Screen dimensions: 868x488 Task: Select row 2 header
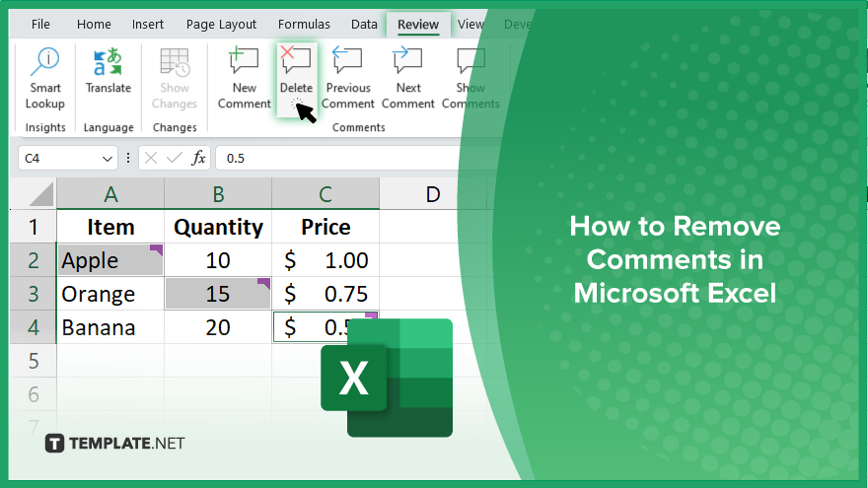pos(34,260)
